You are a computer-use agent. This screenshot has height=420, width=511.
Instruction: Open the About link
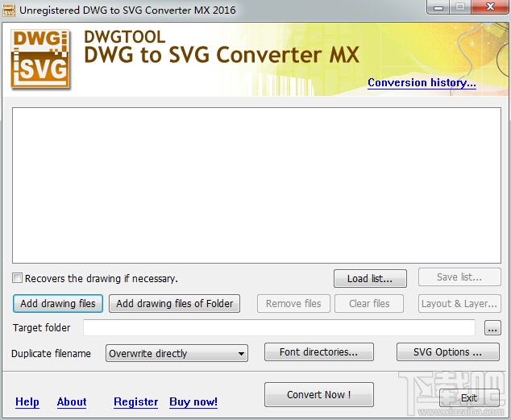pos(72,401)
